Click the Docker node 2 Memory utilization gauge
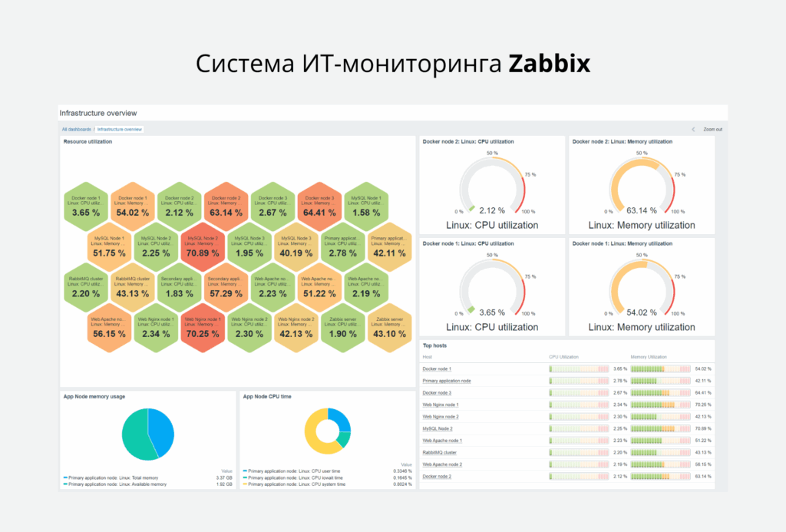The height and width of the screenshot is (532, 786). point(642,186)
